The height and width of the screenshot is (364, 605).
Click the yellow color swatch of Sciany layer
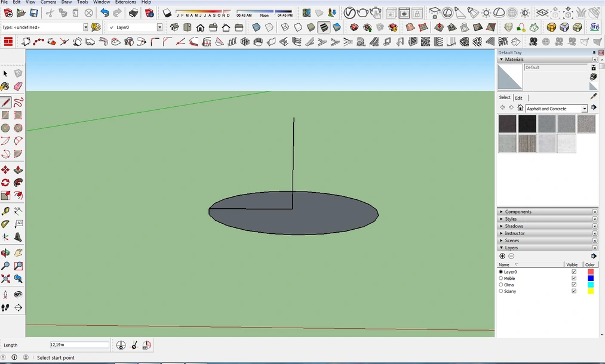click(x=590, y=291)
